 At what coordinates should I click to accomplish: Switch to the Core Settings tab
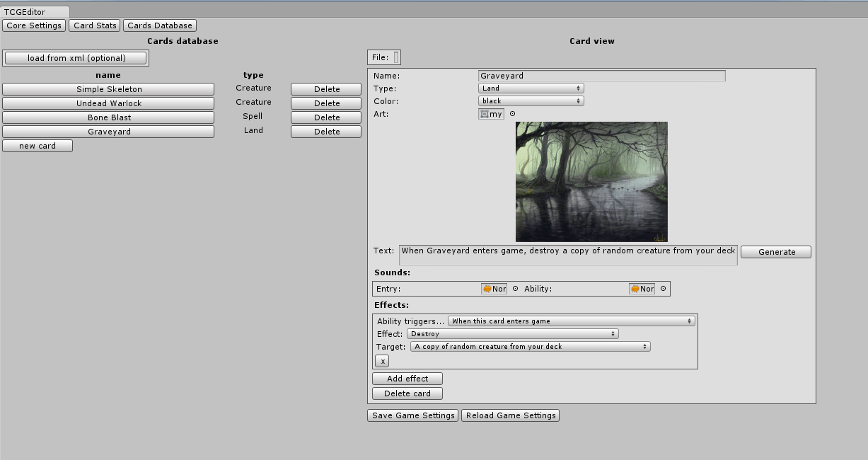click(x=34, y=25)
